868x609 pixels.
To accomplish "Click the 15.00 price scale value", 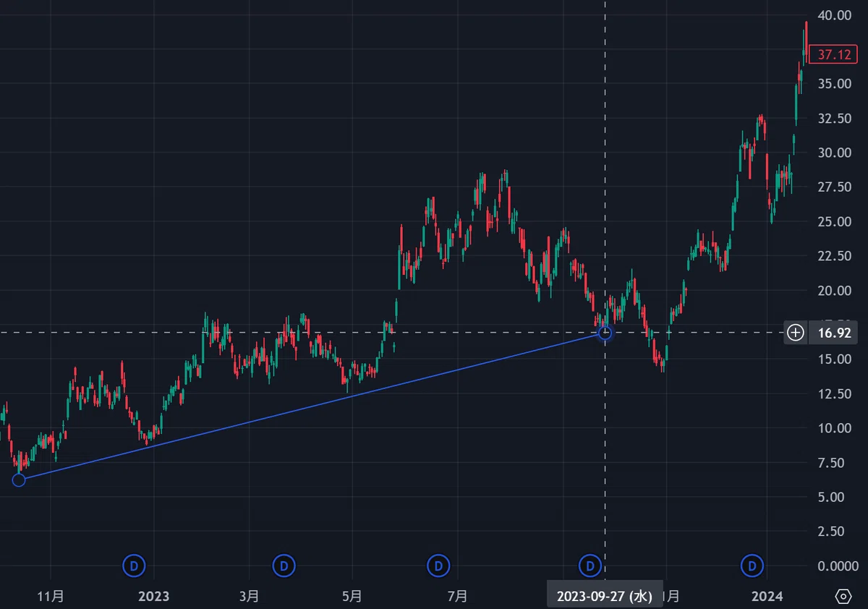I will (x=834, y=359).
